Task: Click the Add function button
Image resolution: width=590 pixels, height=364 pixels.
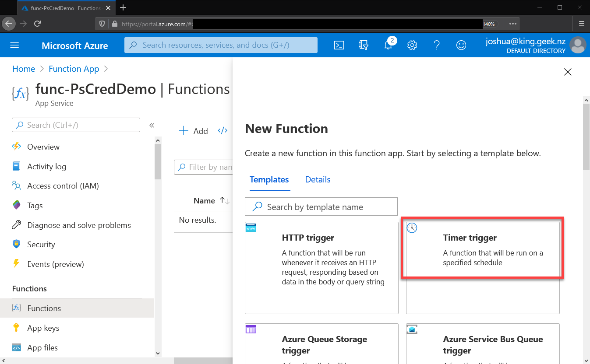Action: [194, 131]
